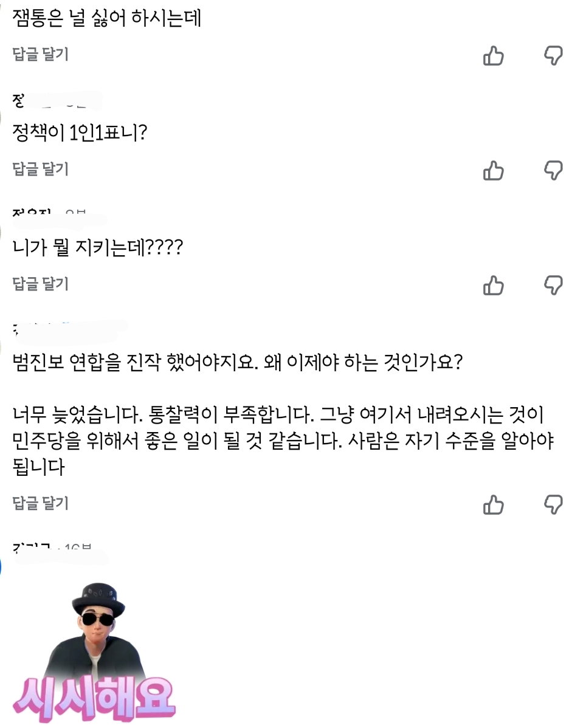Open the 시시해요 sticker image
Screen dimensions: 586x728
pos(94,652)
